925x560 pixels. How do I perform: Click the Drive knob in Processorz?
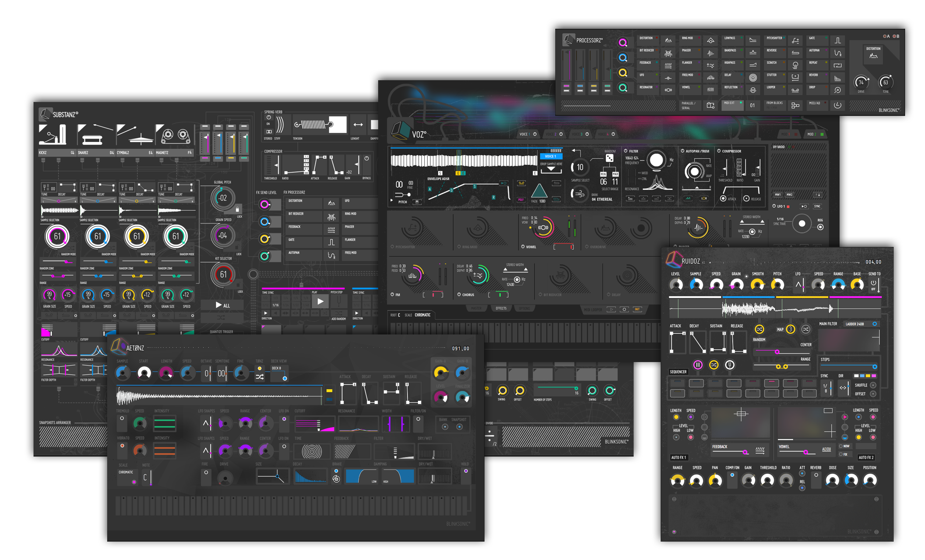point(861,82)
